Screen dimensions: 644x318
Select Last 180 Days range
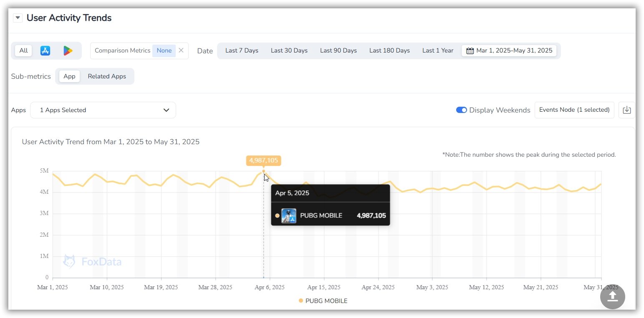pyautogui.click(x=389, y=50)
